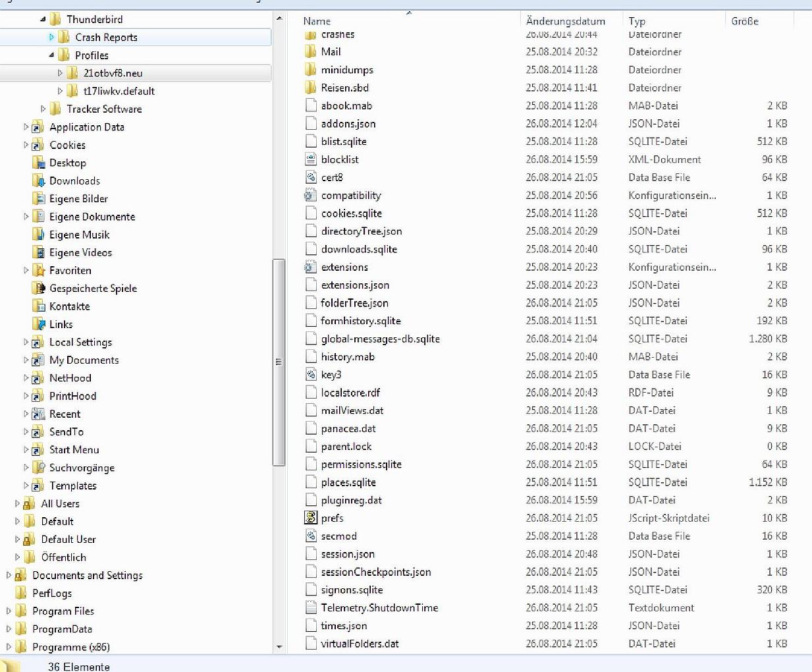
Task: Open the prefs JScript file icon
Action: 311,518
